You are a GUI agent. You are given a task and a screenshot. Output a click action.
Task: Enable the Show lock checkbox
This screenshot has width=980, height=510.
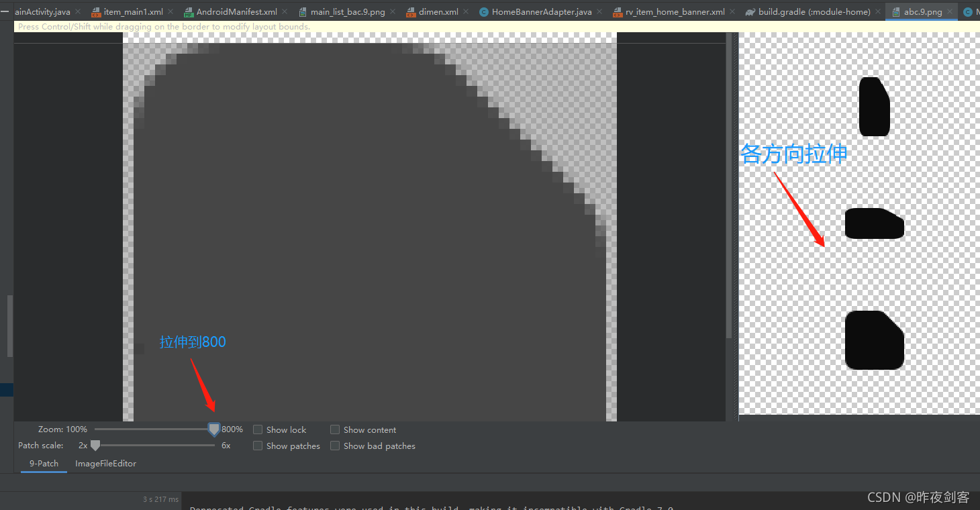[258, 429]
